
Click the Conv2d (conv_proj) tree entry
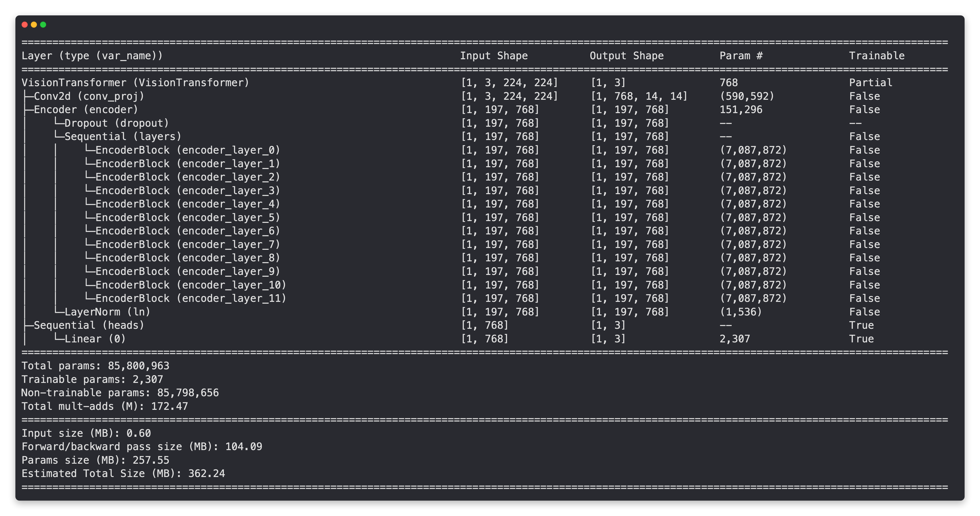point(89,96)
